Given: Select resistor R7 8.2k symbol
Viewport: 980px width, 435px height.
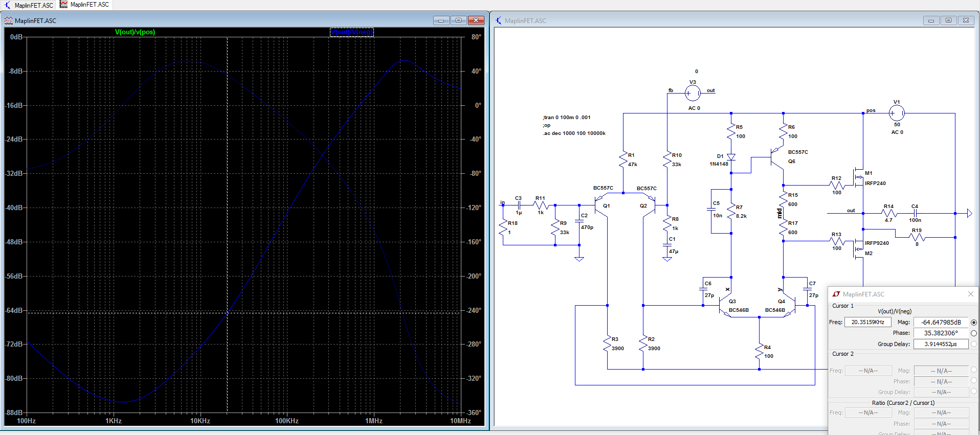Looking at the screenshot, I should coord(731,211).
